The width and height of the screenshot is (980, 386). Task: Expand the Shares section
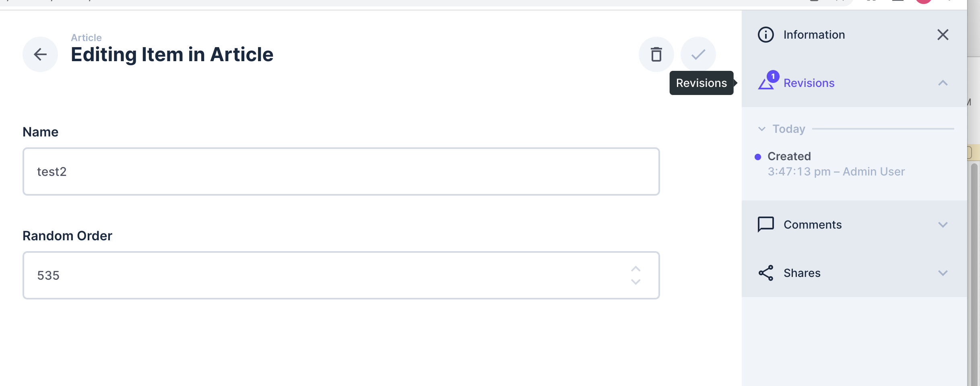coord(943,273)
